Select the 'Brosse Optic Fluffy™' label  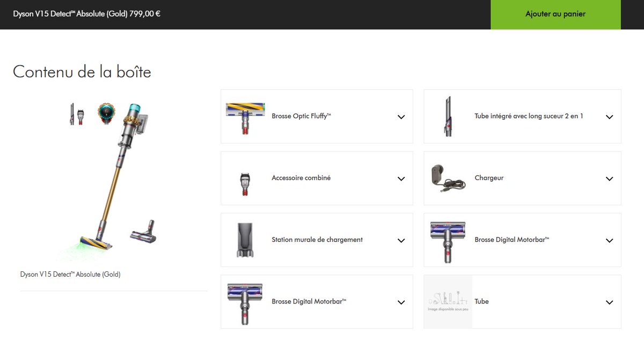(302, 116)
